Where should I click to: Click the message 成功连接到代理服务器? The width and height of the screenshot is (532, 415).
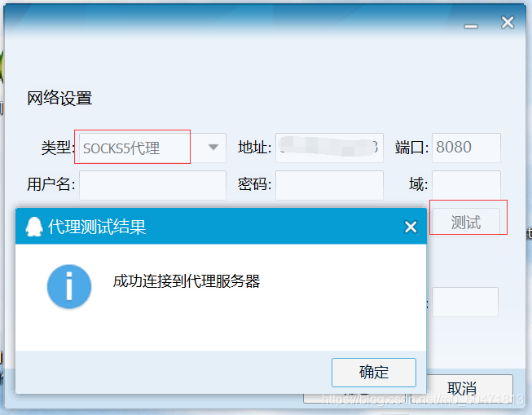pos(187,281)
